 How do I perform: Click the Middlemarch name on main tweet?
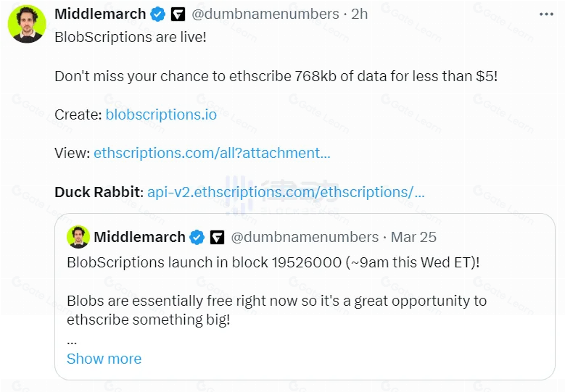100,14
